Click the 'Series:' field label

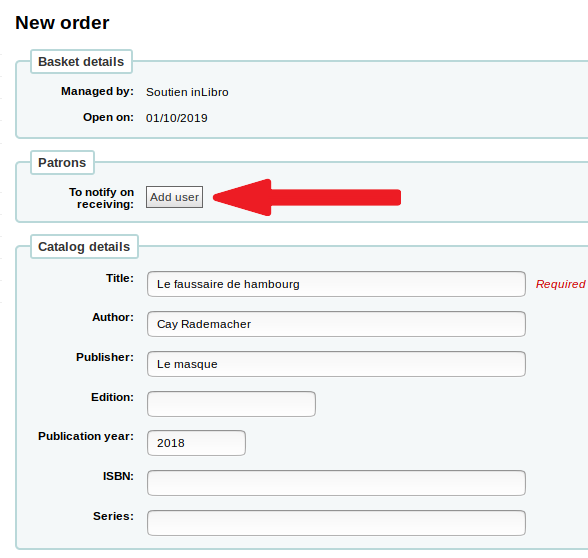[x=113, y=516]
